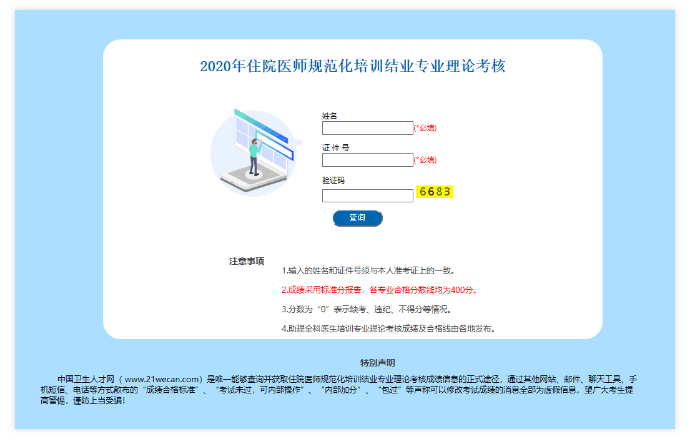The image size is (694, 446).
Task: Click the 中国卫生人才网 site name in the disclaimer
Action: 87,379
